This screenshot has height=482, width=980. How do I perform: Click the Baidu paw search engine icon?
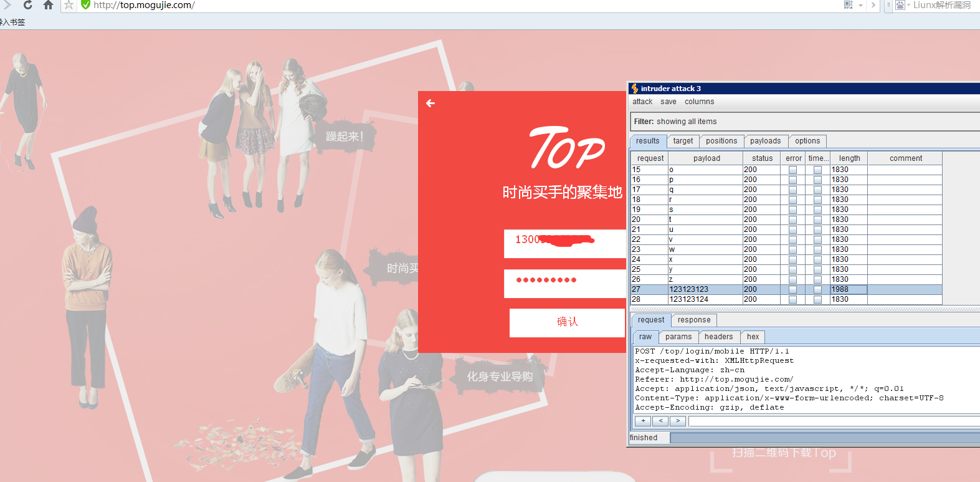click(900, 5)
